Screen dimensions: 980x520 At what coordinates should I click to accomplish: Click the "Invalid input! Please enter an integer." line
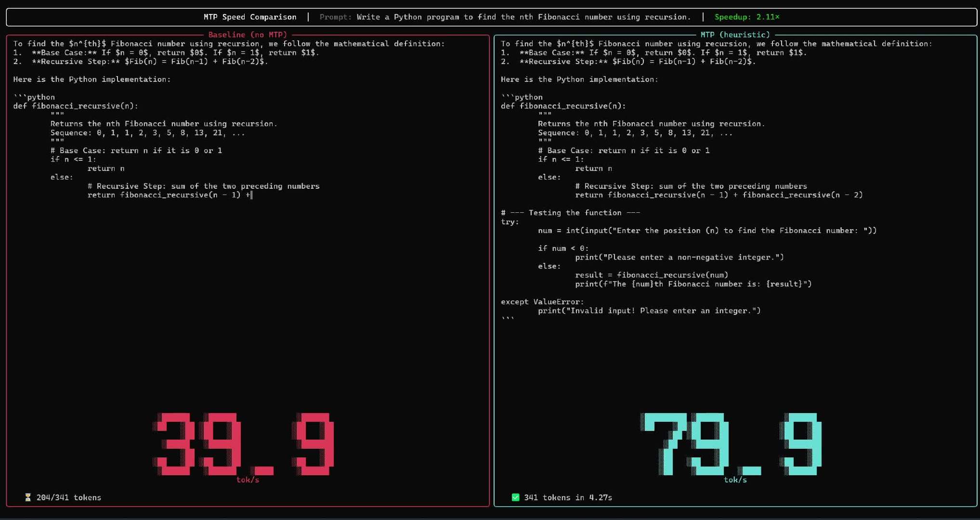click(649, 311)
